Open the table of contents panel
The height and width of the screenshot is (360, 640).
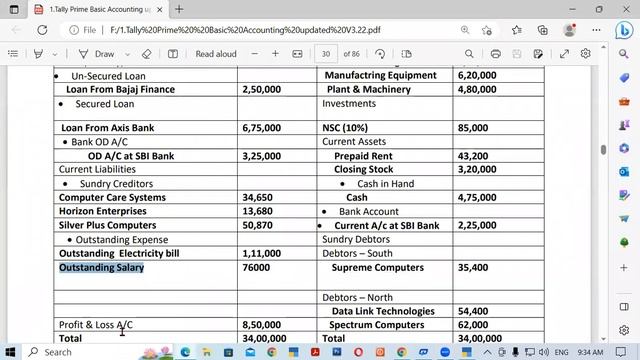[x=13, y=54]
